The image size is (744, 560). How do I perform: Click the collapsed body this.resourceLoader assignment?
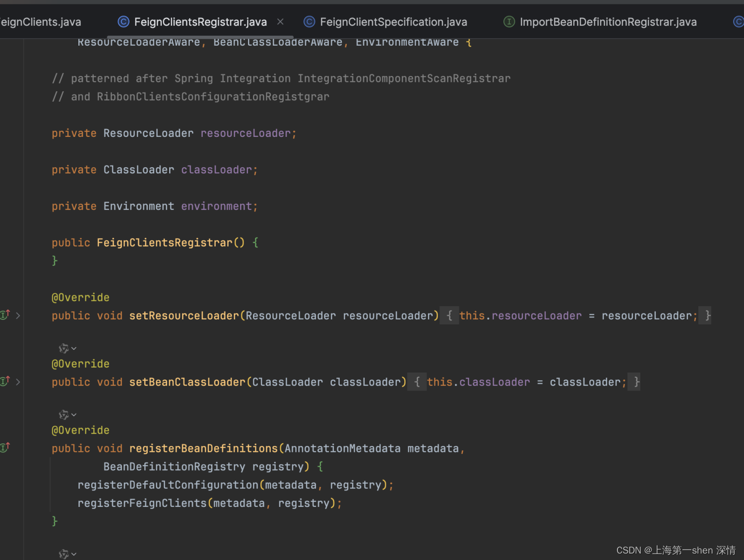[x=578, y=316]
